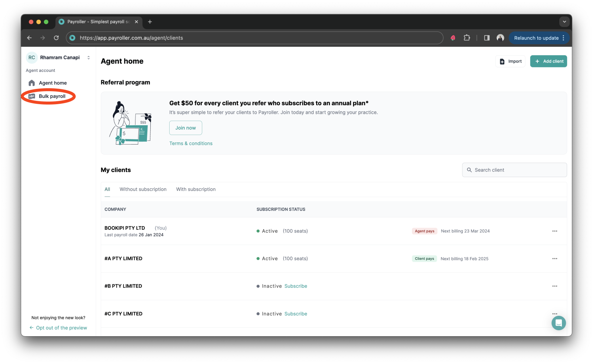Click the browser back arrow

(x=29, y=38)
